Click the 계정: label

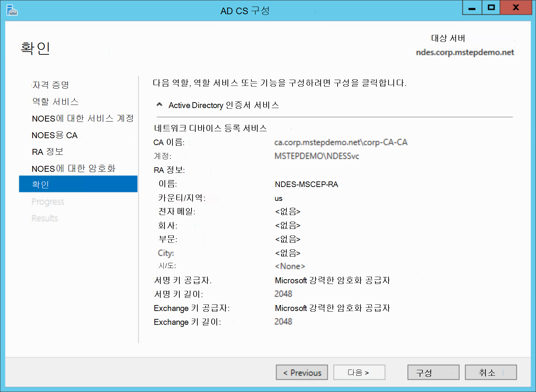click(162, 156)
